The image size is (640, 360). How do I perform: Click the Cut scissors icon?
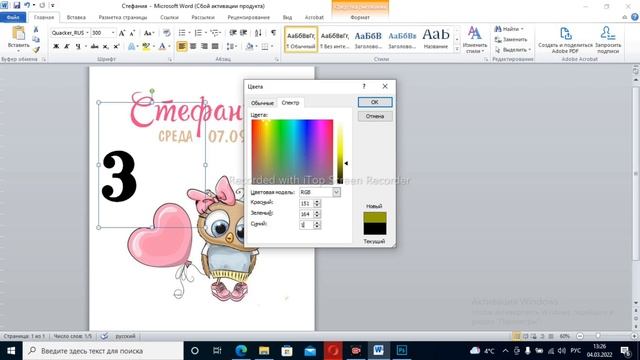(x=36, y=29)
